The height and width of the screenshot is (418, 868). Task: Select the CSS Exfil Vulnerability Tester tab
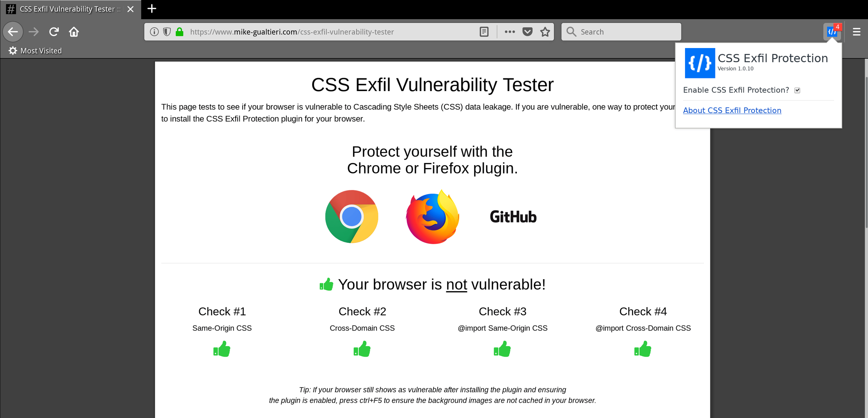67,9
